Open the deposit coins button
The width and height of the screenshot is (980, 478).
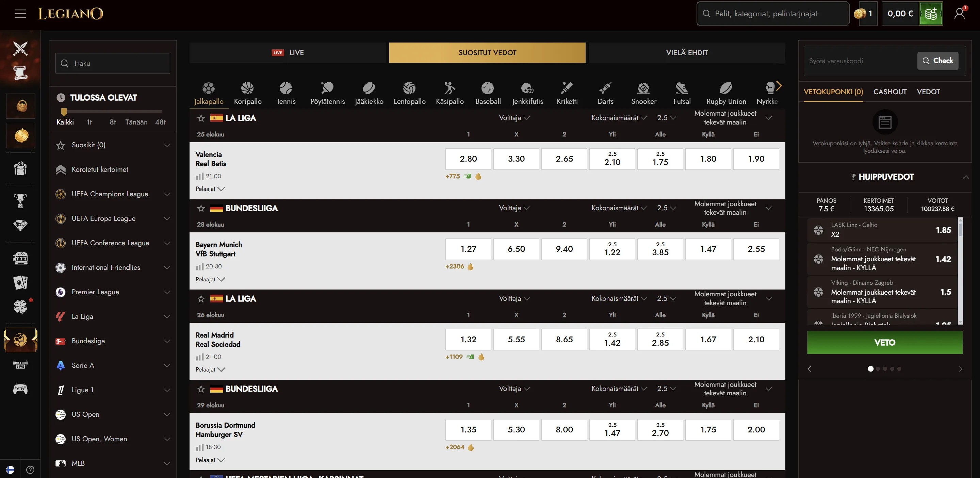pos(931,14)
